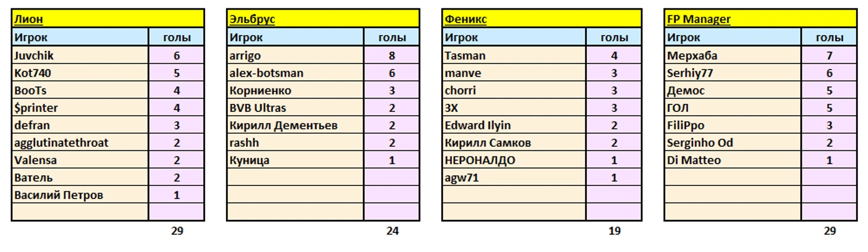Select the Эльбрус team title cell

pyautogui.click(x=251, y=19)
